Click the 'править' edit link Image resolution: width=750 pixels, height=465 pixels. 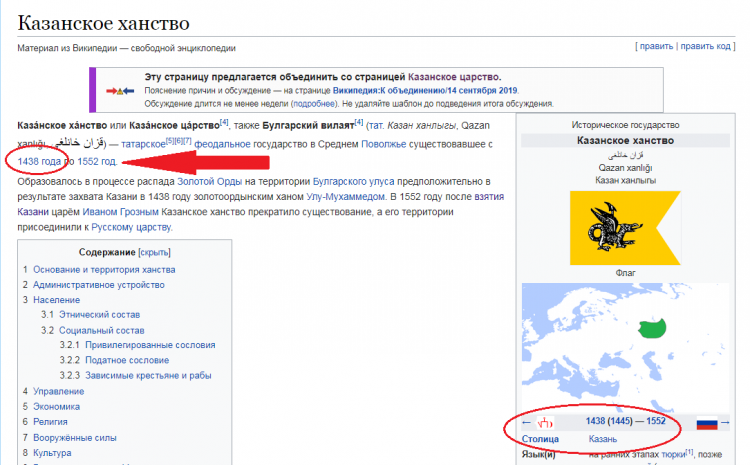tap(656, 46)
